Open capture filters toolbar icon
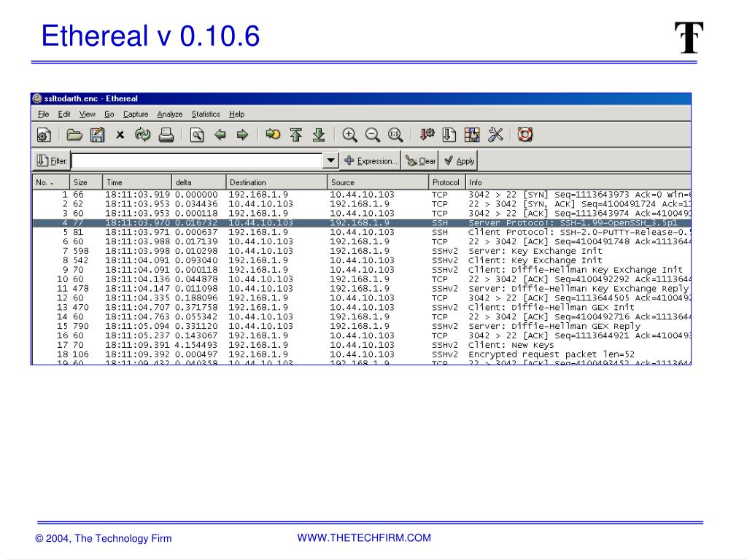The image size is (747, 560). coord(427,135)
